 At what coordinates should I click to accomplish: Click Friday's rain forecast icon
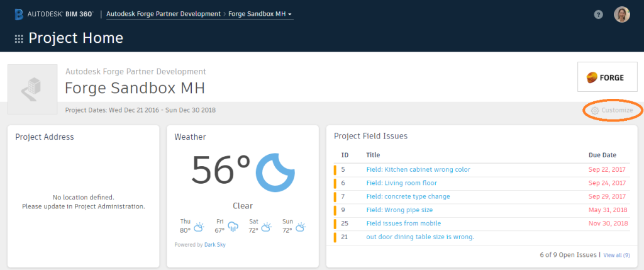pyautogui.click(x=233, y=227)
